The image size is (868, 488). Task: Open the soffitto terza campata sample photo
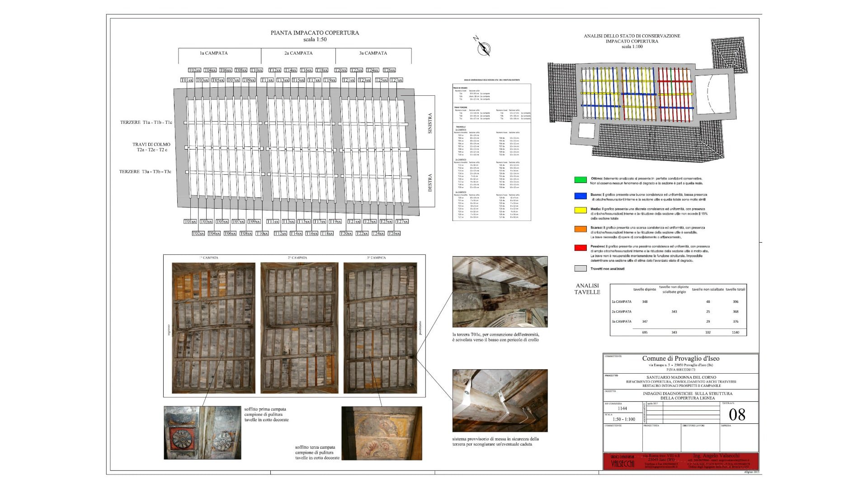tap(382, 433)
